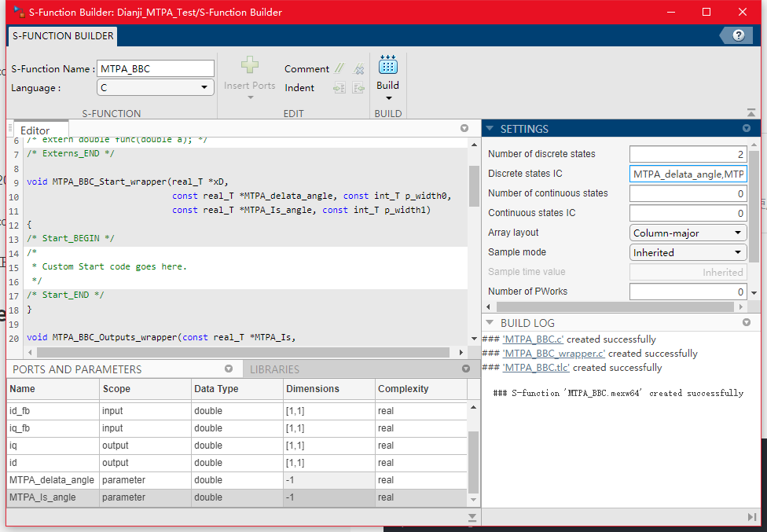Click the Build icon in the toolstrip

pos(387,65)
